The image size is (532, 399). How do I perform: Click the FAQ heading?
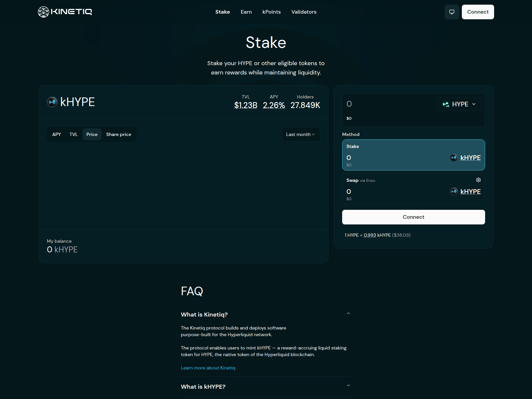[192, 291]
